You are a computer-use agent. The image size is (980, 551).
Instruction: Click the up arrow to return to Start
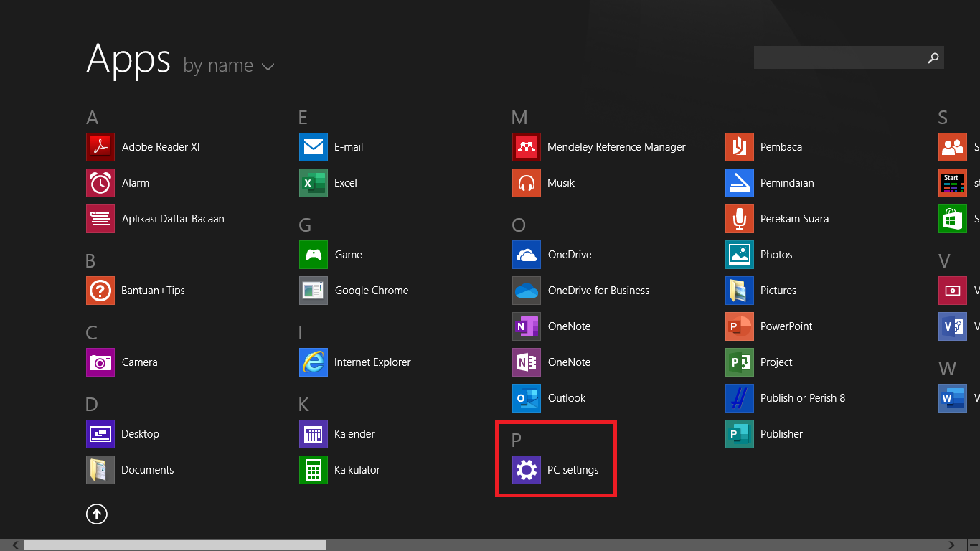point(97,514)
